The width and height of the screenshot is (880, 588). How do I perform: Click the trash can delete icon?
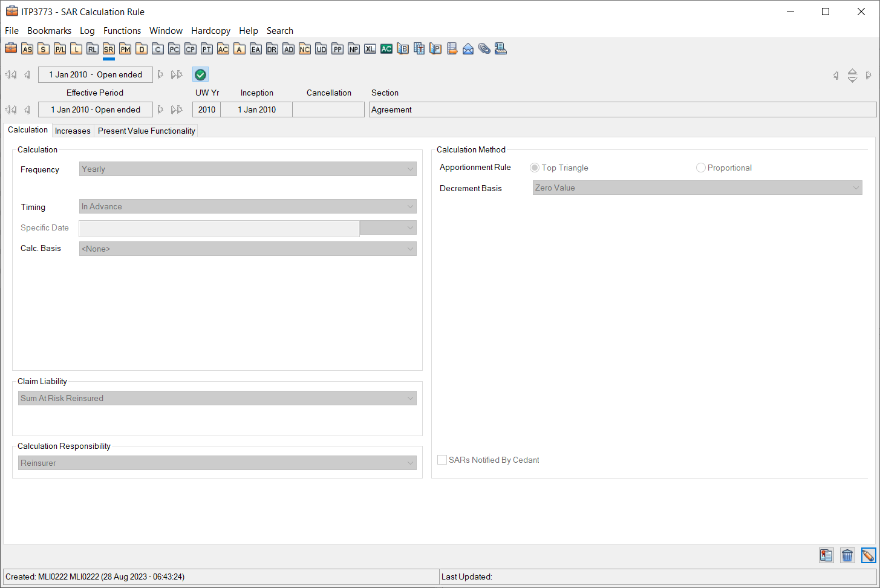click(847, 555)
